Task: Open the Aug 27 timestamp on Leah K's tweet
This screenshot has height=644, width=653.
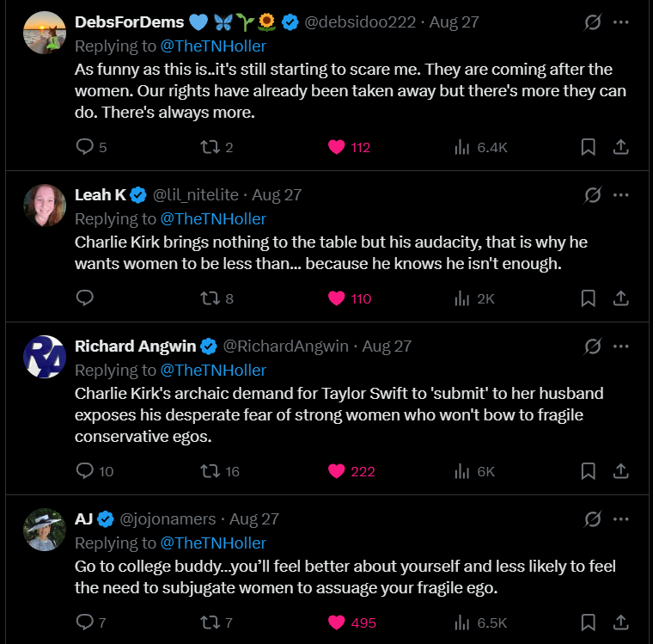Action: (277, 194)
